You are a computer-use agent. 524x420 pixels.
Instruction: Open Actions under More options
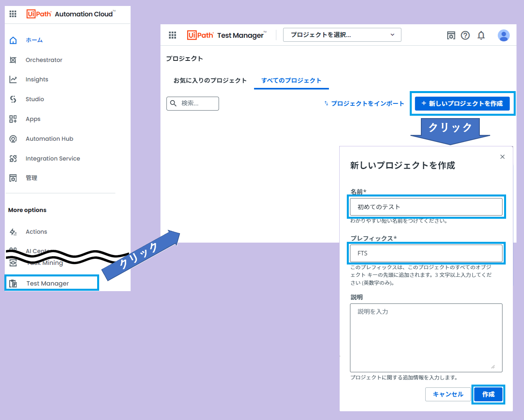coord(36,232)
